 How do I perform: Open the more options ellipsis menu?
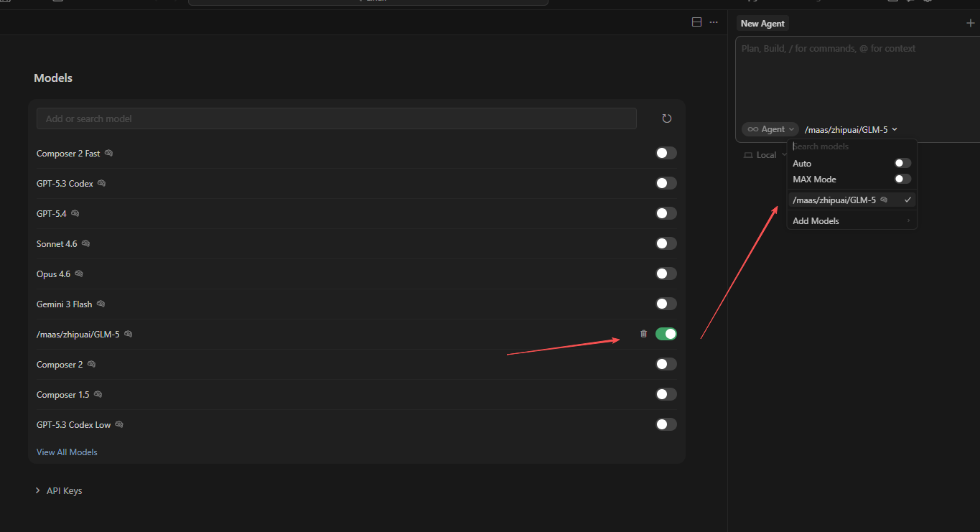[x=714, y=22]
